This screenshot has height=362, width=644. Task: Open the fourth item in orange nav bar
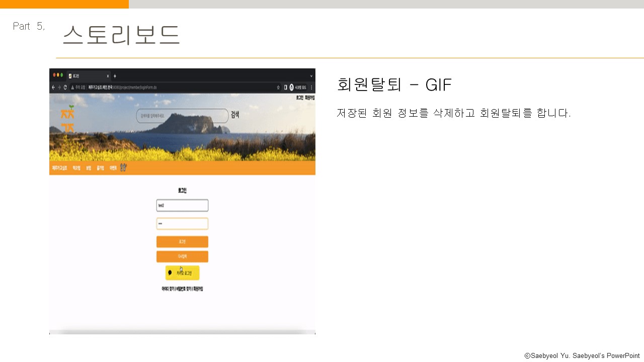tap(100, 168)
